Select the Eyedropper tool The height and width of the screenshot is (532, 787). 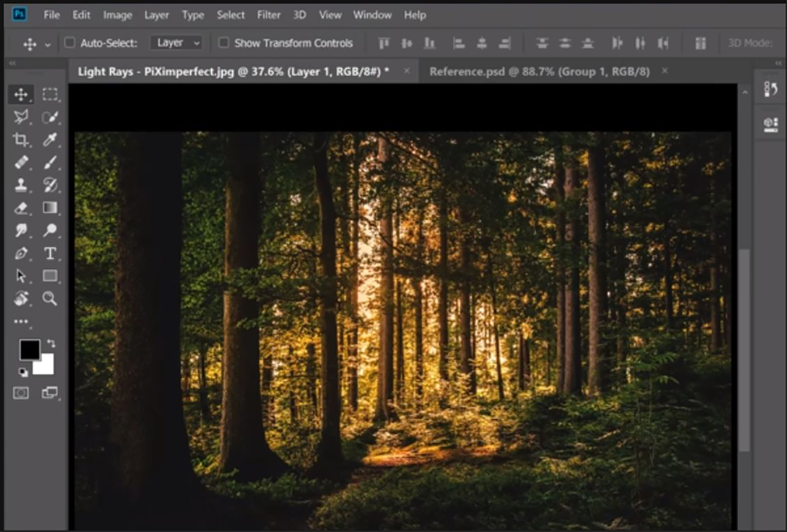point(50,139)
